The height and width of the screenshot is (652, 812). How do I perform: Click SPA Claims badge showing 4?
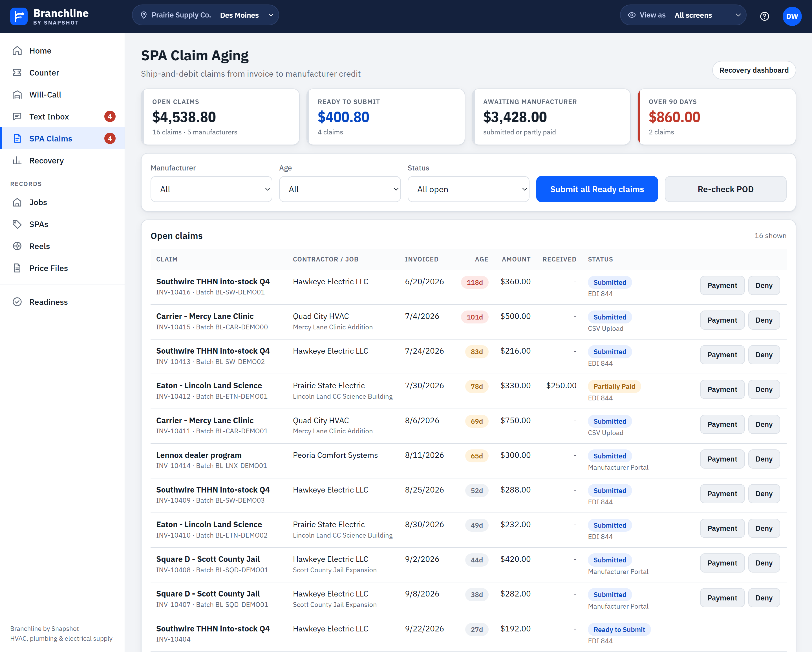(110, 139)
